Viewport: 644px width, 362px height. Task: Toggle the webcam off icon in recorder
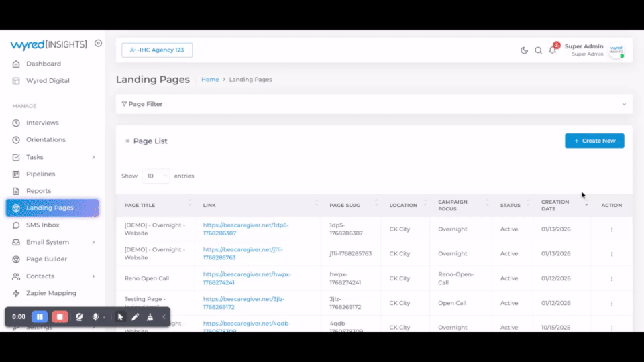click(x=79, y=317)
